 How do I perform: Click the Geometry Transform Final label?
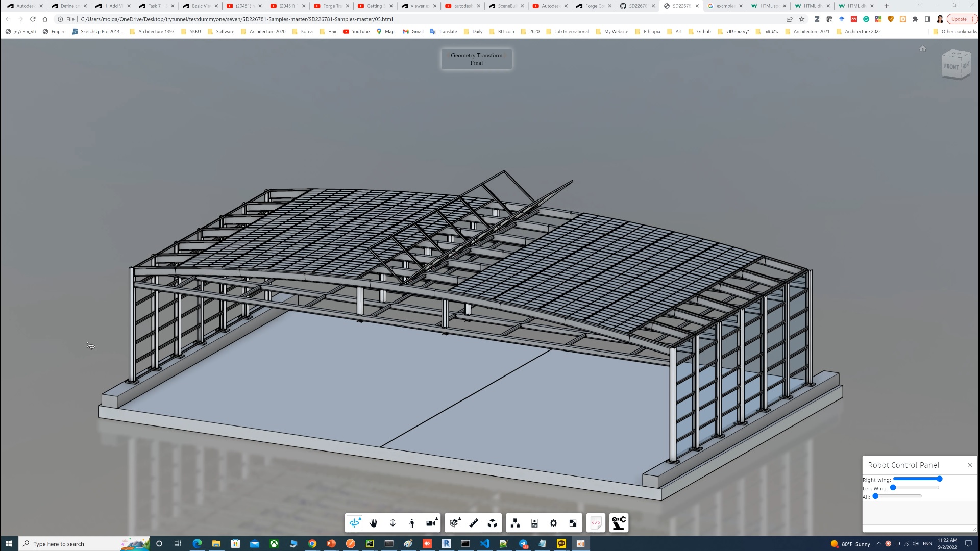click(476, 59)
